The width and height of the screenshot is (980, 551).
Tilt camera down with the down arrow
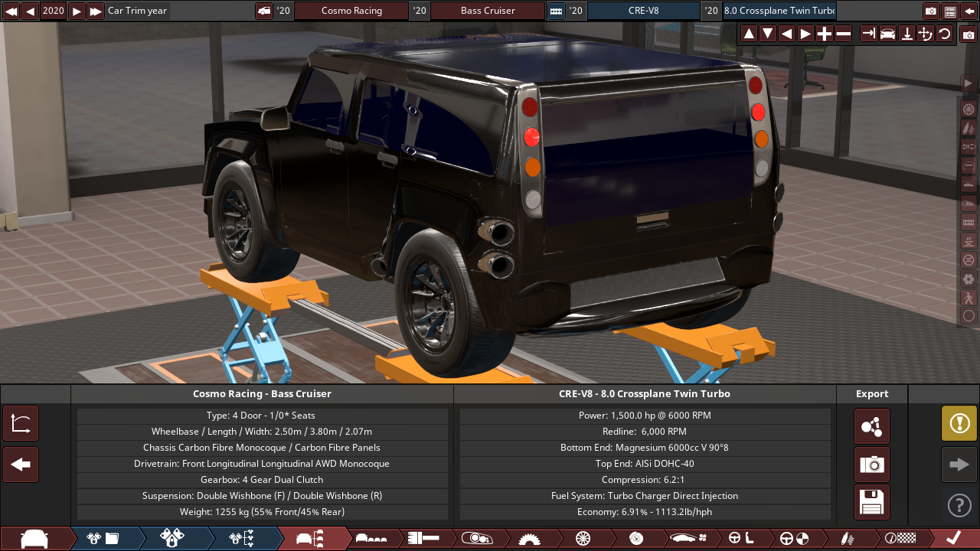pos(767,34)
